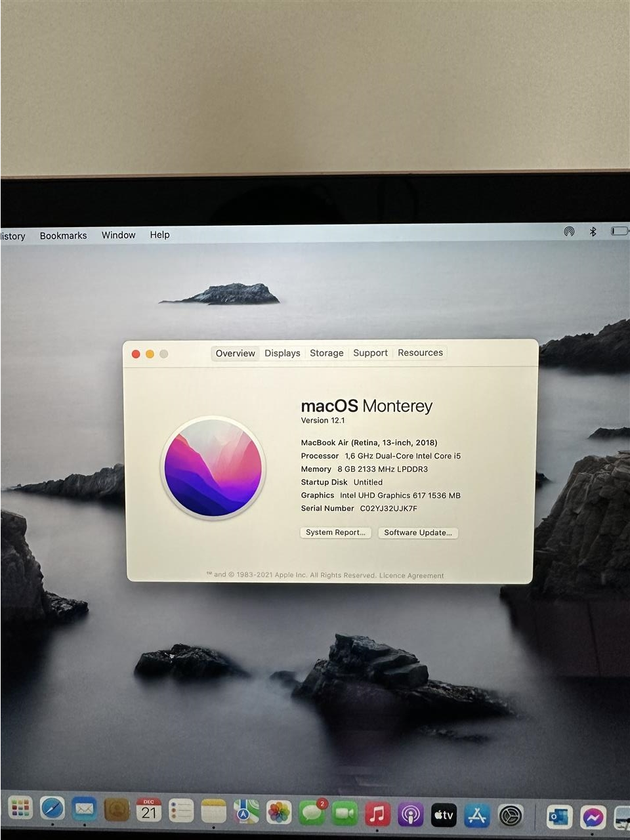
Task: Open Messenger from the Dock
Action: point(593,818)
